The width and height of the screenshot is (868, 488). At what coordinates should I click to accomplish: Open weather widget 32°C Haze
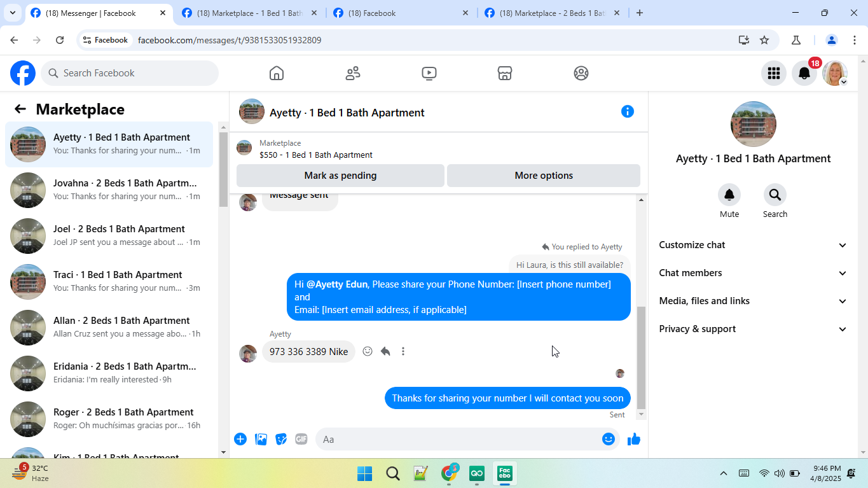tap(31, 473)
